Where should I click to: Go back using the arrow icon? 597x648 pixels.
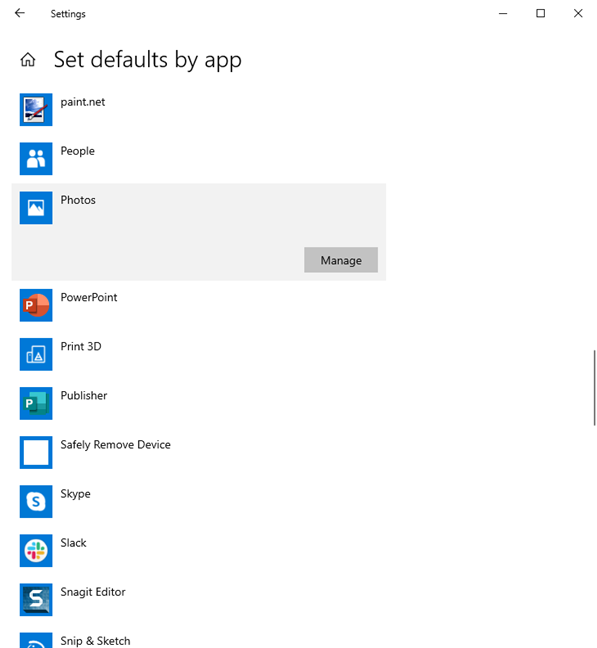tap(19, 13)
